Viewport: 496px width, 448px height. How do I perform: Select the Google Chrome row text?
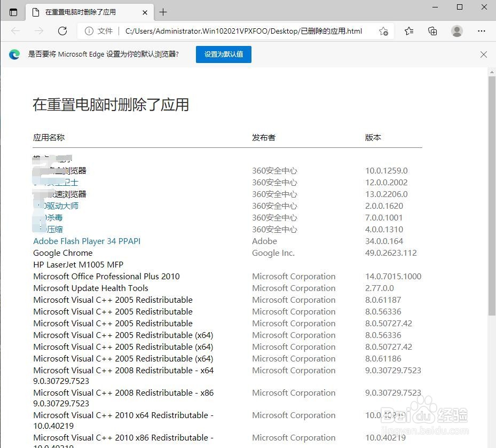[x=63, y=253]
